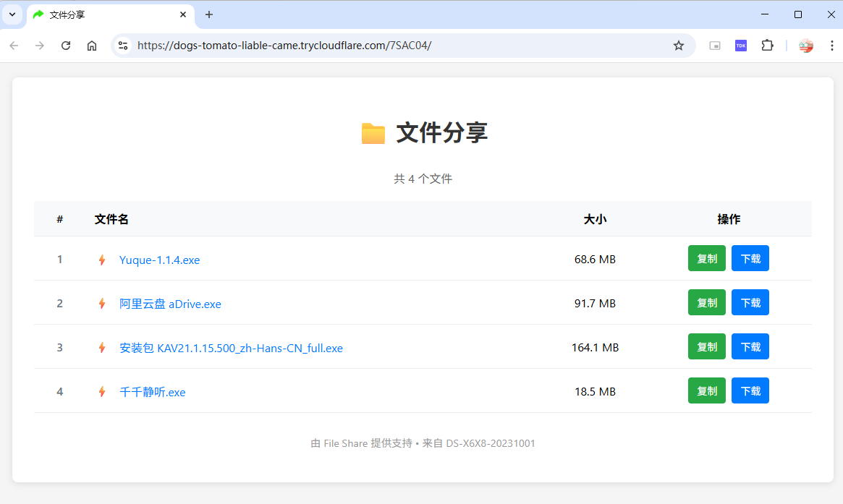Click 下载 for 千千静听.exe
The image size is (843, 504).
tap(750, 391)
